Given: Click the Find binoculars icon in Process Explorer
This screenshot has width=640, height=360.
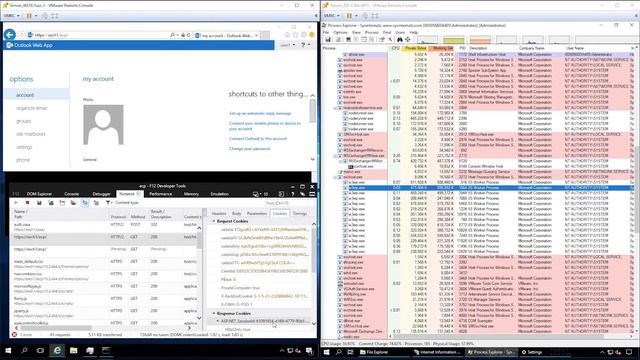Looking at the screenshot, I should pos(400,39).
